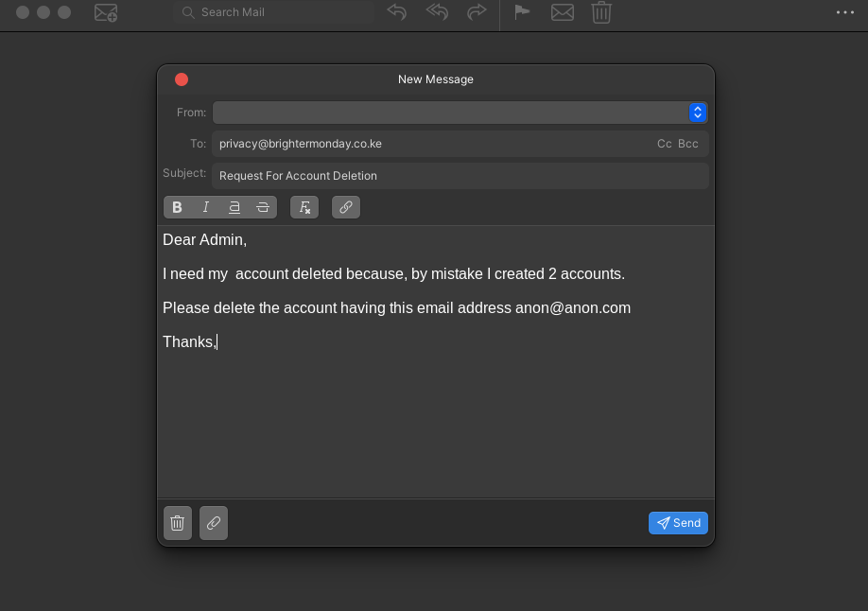Show the Cc field
The height and width of the screenshot is (611, 868).
[665, 144]
